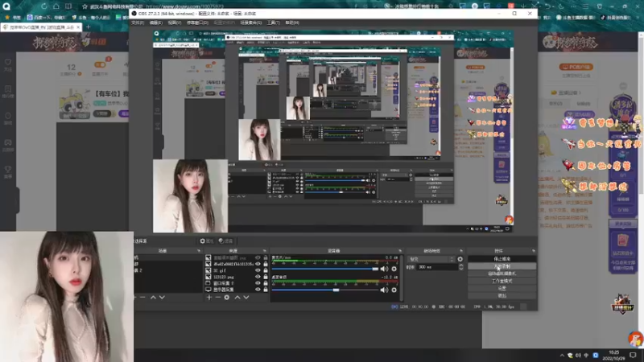Enable 工作室模式 studio mode
The height and width of the screenshot is (362, 644).
pyautogui.click(x=502, y=281)
